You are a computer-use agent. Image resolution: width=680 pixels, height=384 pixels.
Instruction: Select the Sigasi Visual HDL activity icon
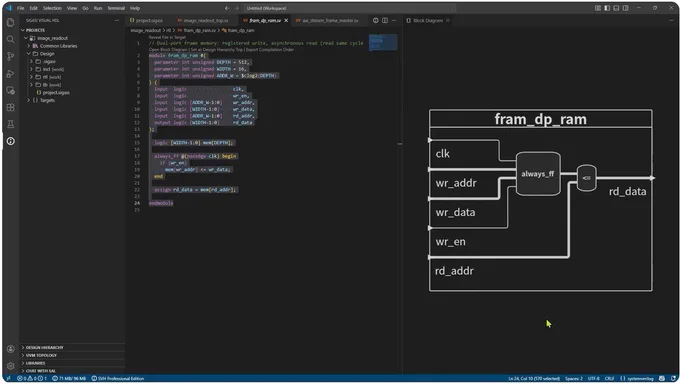click(10, 141)
